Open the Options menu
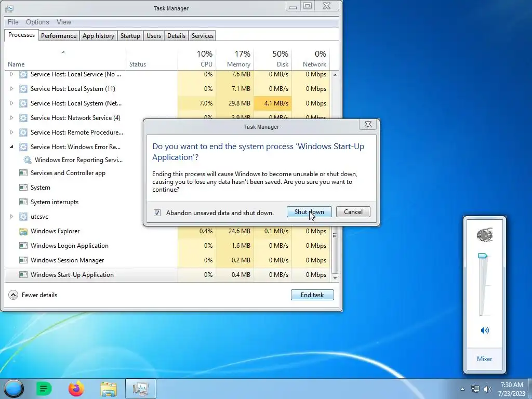 (37, 22)
